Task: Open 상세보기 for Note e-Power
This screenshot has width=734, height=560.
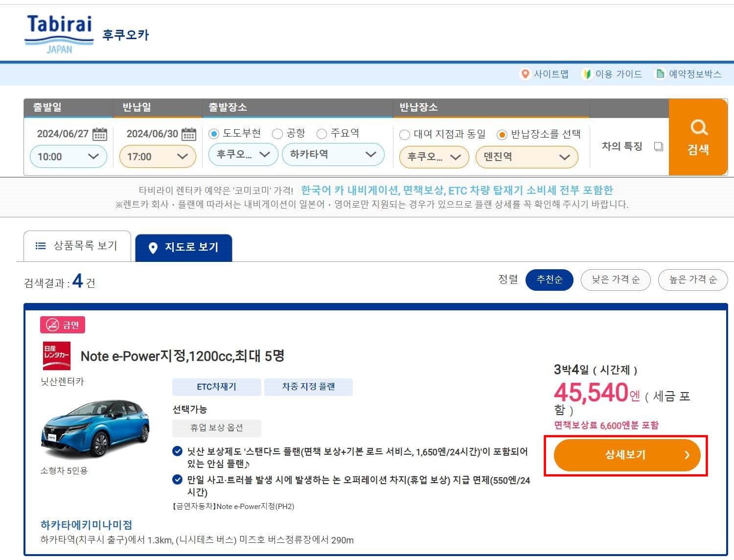Action: click(x=627, y=455)
